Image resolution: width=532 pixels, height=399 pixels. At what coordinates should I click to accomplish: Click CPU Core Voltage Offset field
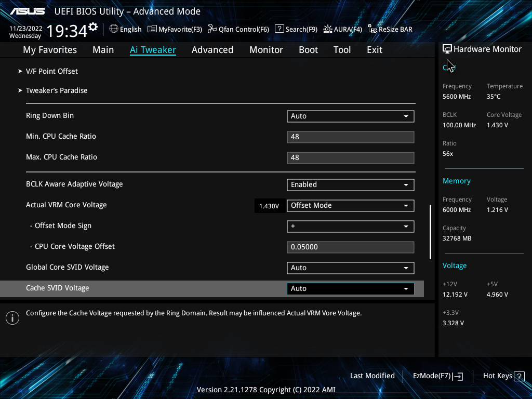coord(351,247)
